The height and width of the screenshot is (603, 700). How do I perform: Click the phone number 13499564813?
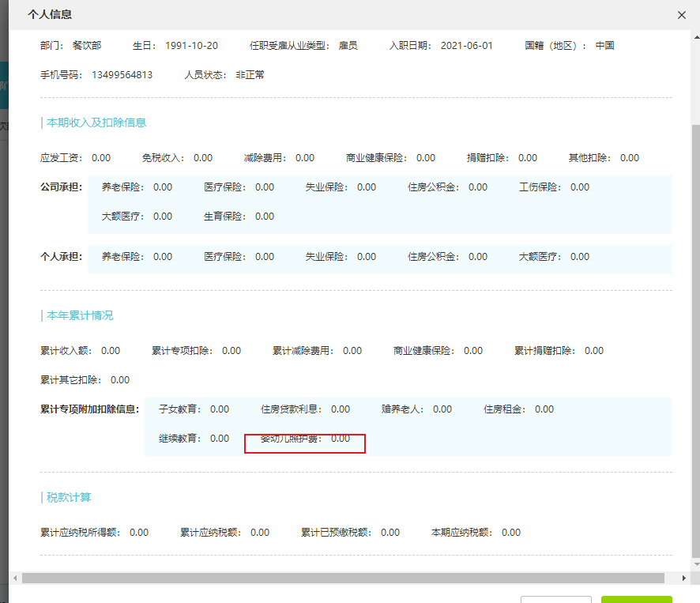pos(122,75)
